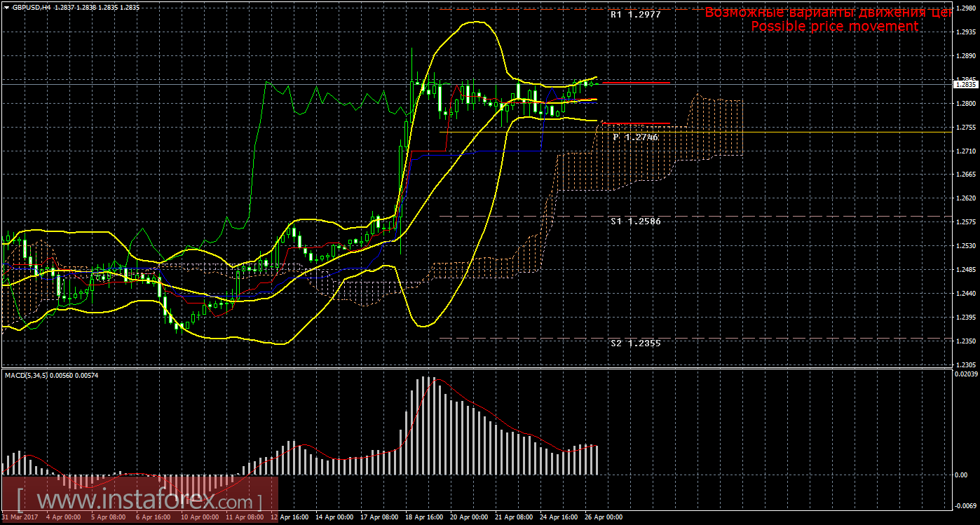The image size is (980, 525).
Task: Click the '12 Apr 16:00' time axis label
Action: click(290, 517)
